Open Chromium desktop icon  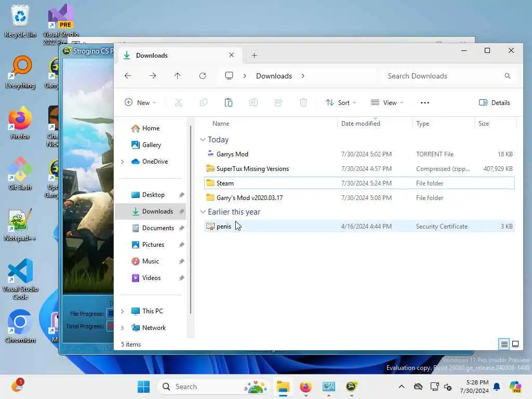click(20, 326)
